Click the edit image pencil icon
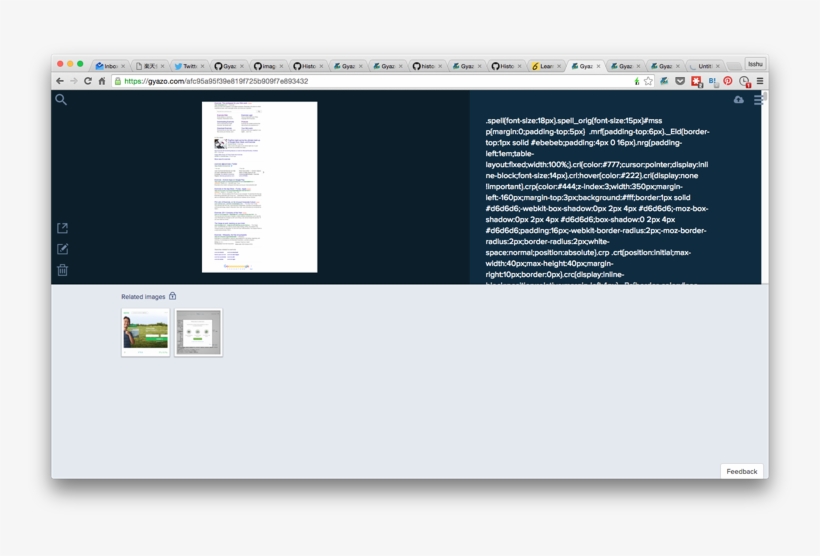 pos(62,249)
